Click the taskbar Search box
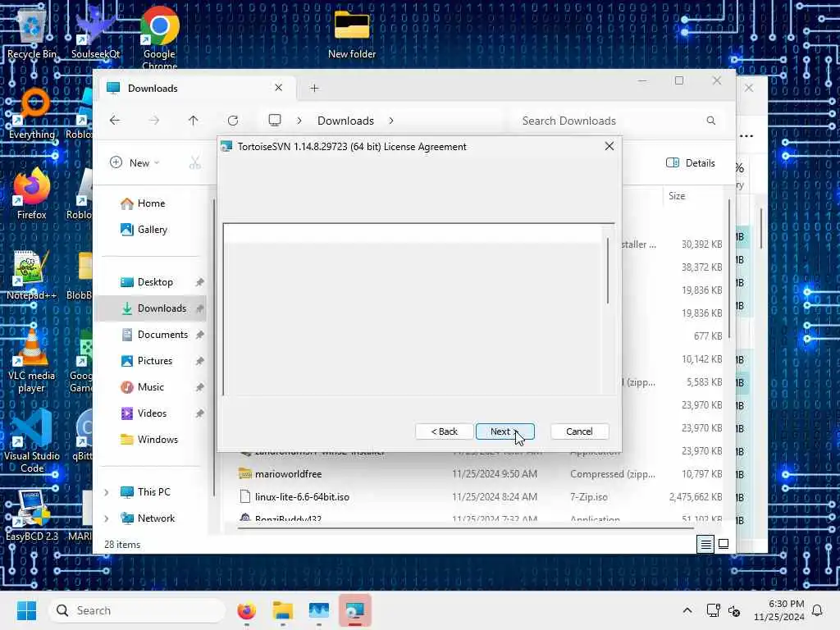Viewport: 840px width, 630px height. tap(137, 610)
